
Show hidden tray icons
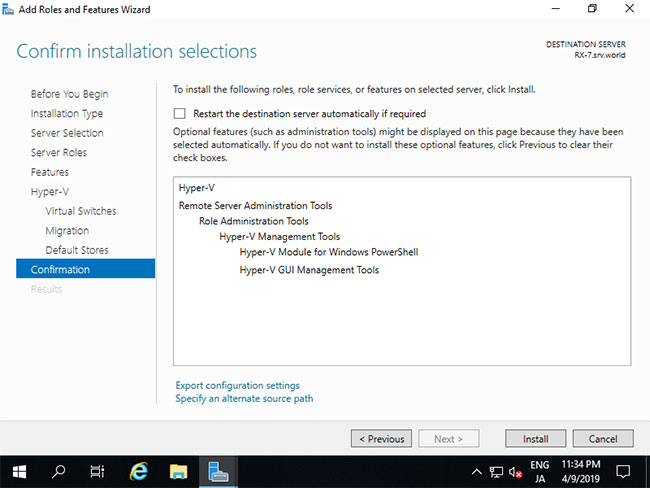tap(477, 471)
